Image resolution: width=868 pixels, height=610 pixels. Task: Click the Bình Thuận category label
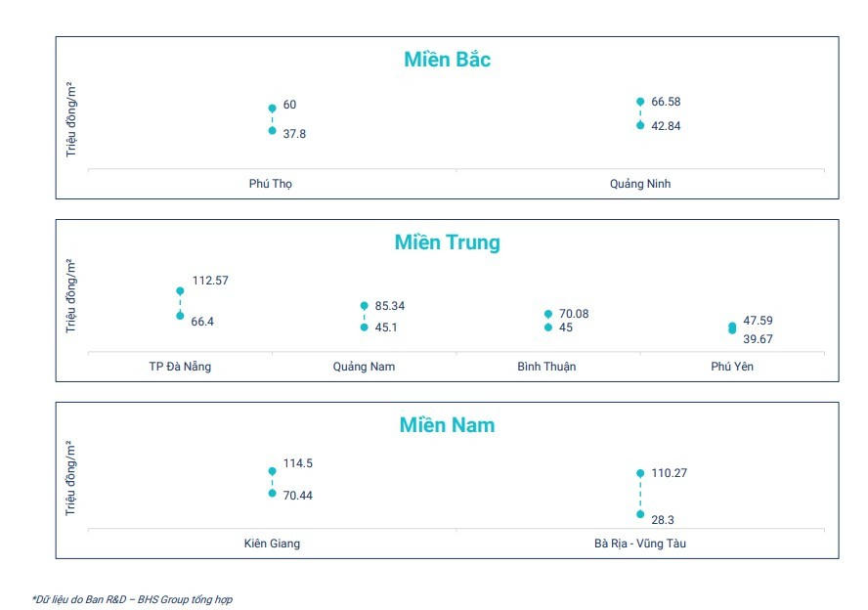(546, 367)
